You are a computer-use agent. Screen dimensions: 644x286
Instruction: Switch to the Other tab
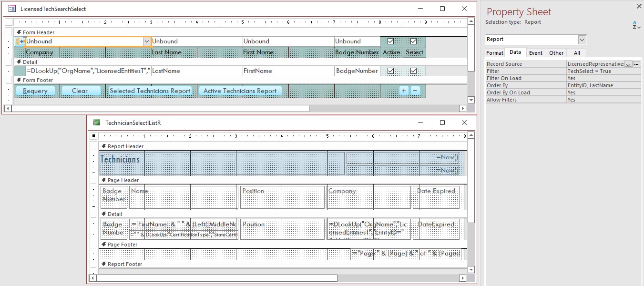point(556,53)
